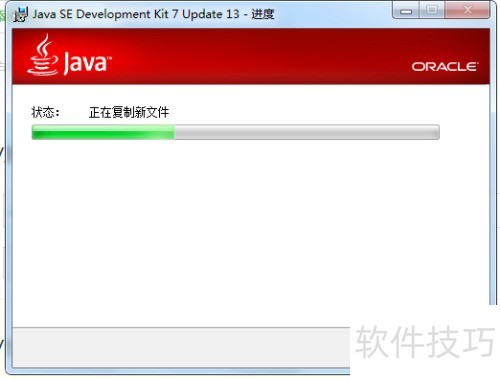Click the window title 'Java SE Development Kit 7 Update 13'
This screenshot has height=379, width=500.
point(136,14)
